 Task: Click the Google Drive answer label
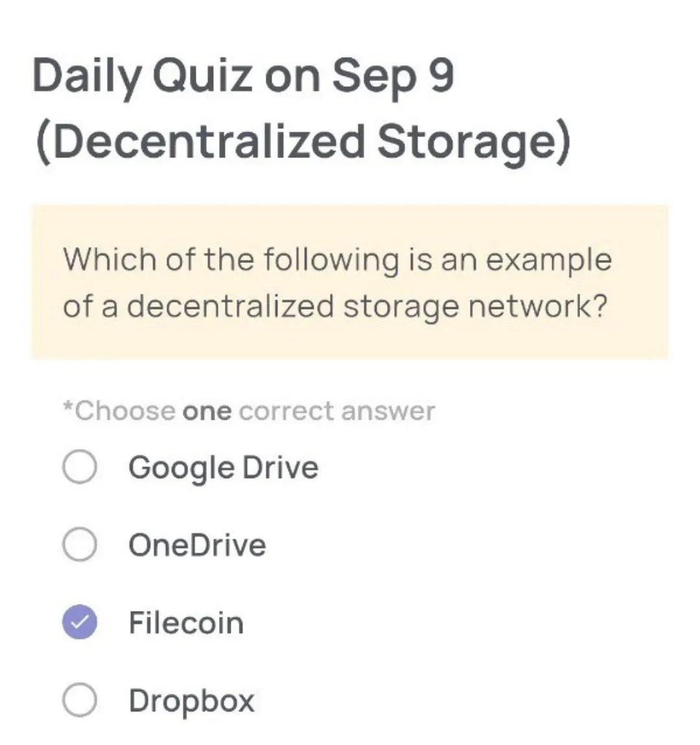223,466
